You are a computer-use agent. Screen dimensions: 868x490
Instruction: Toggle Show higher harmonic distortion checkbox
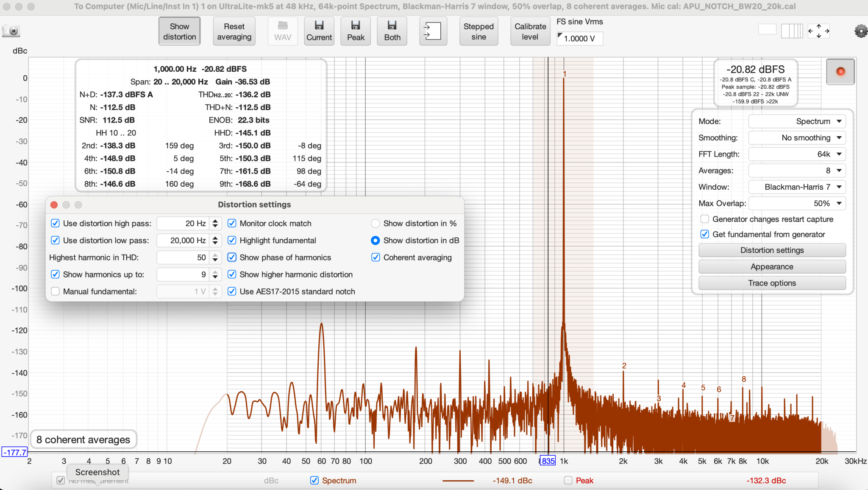pyautogui.click(x=232, y=274)
